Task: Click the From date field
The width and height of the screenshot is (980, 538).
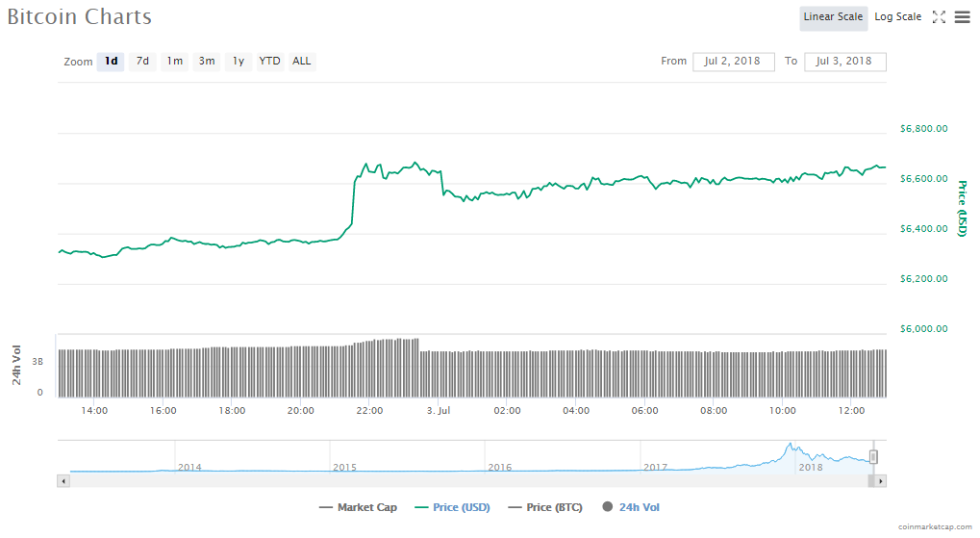Action: pyautogui.click(x=733, y=62)
